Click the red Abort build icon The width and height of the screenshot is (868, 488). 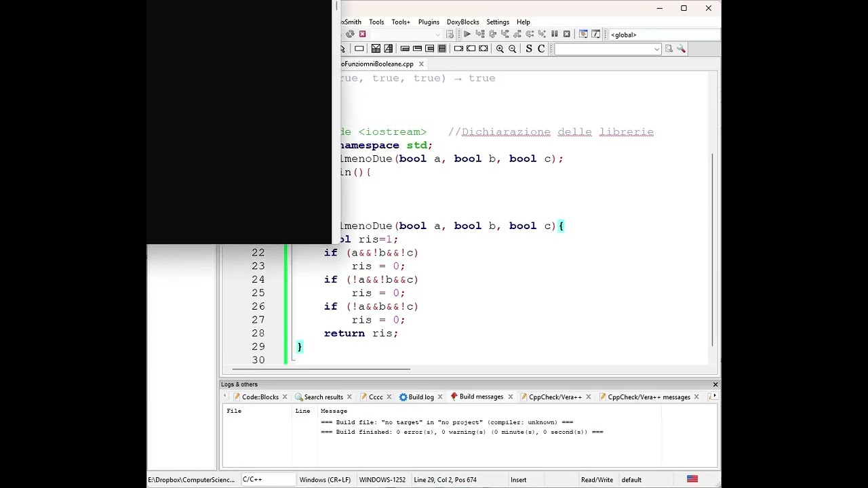click(x=362, y=34)
